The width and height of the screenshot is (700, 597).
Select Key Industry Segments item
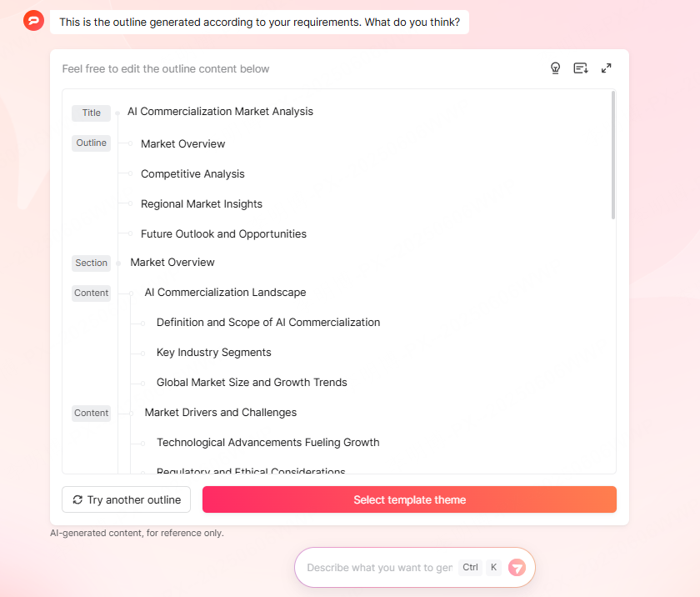pos(213,353)
